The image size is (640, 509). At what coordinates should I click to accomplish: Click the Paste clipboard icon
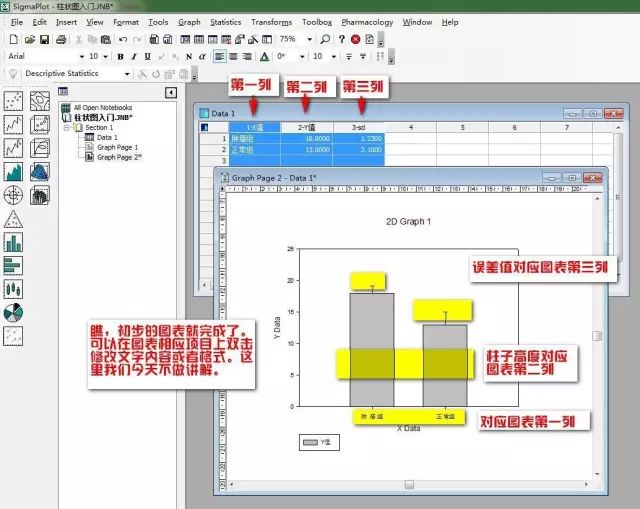106,39
